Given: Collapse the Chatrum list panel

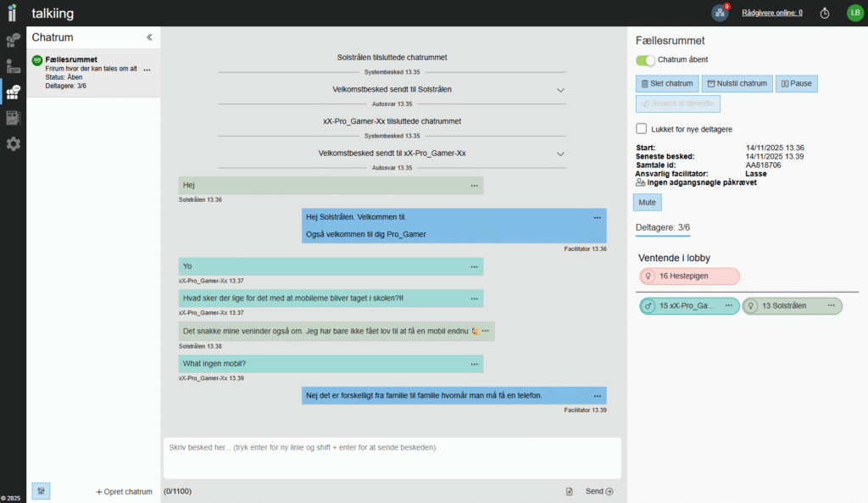Looking at the screenshot, I should [x=149, y=37].
